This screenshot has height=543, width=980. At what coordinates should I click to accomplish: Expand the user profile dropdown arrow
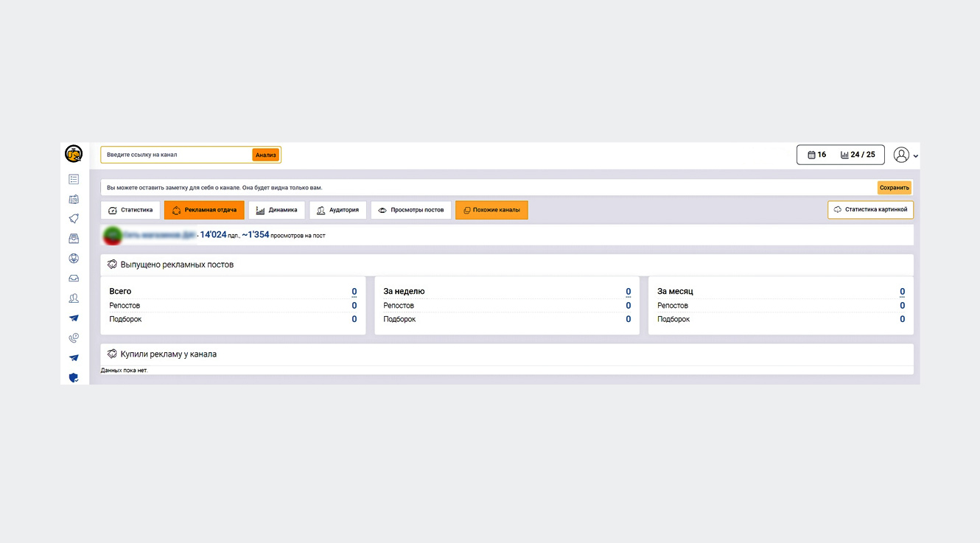coord(916,156)
